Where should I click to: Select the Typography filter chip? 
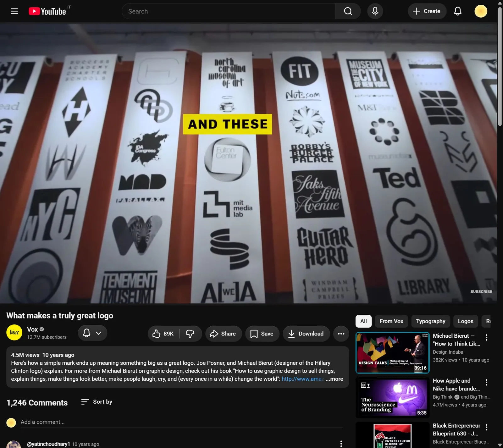pyautogui.click(x=431, y=321)
